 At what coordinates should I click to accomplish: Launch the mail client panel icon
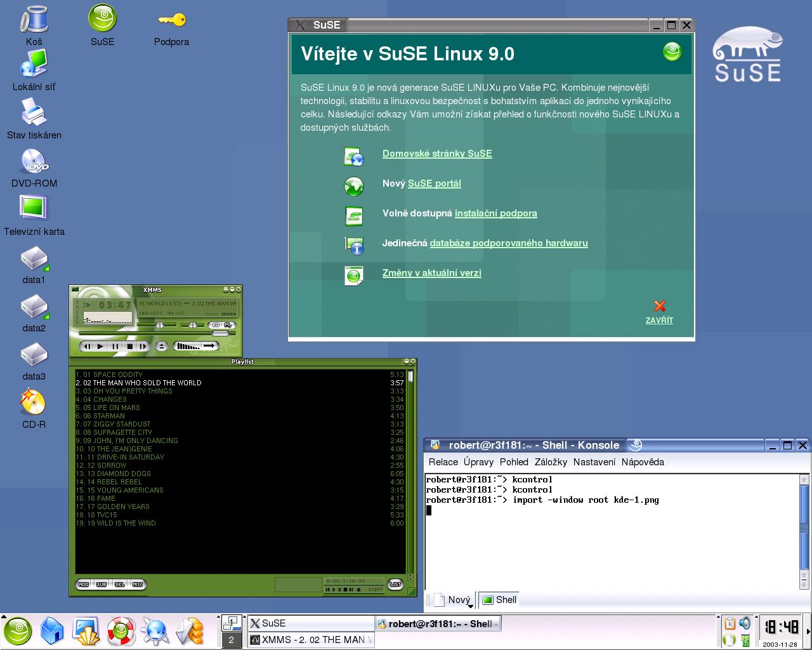[189, 632]
